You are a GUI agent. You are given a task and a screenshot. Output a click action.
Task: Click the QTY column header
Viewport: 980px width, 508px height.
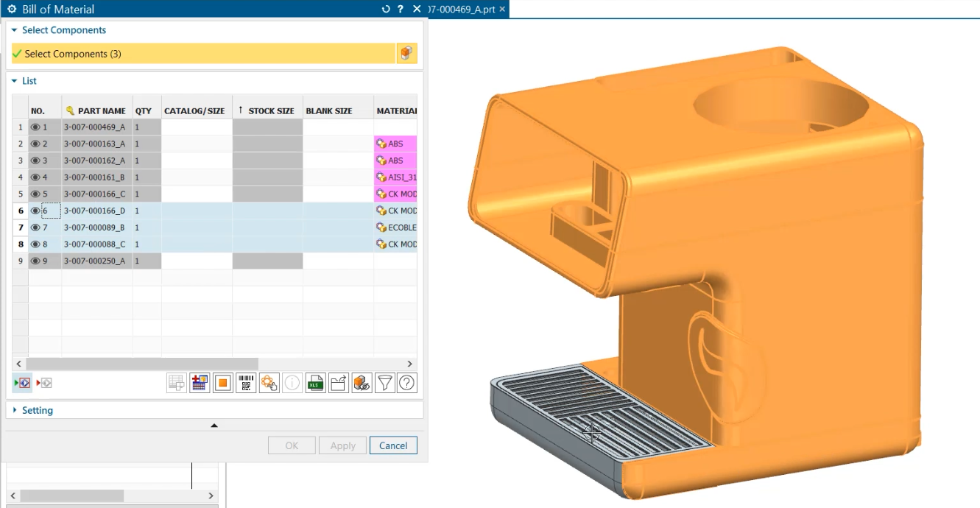(147, 110)
